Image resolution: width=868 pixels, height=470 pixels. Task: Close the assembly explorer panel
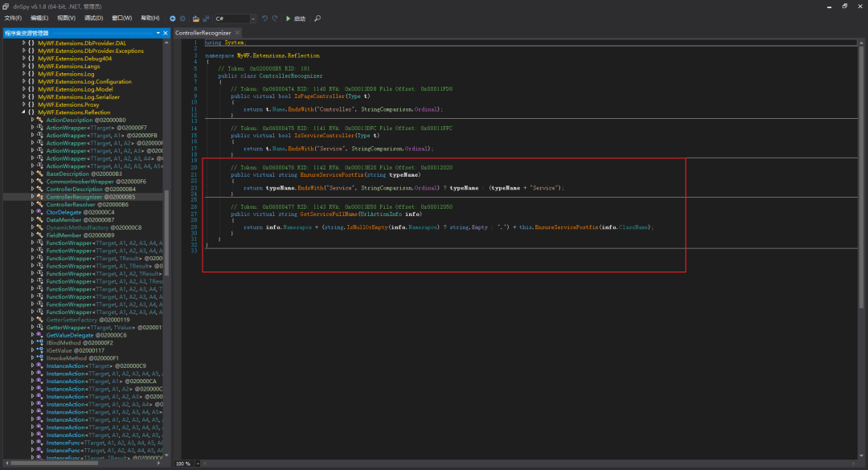pos(166,33)
